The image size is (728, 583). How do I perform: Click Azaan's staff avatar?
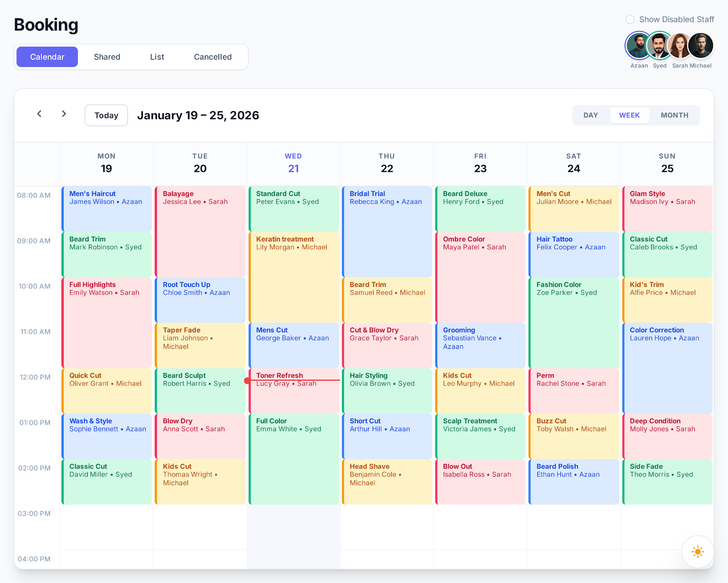(x=638, y=45)
